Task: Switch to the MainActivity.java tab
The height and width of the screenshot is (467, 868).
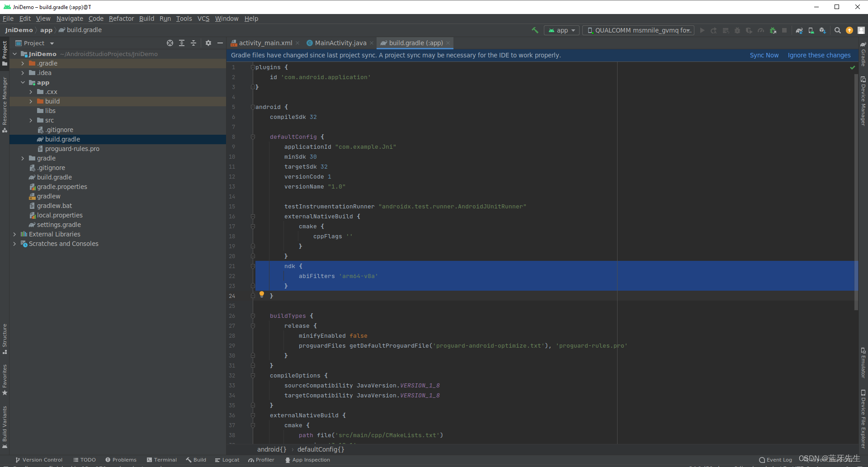Action: (340, 42)
